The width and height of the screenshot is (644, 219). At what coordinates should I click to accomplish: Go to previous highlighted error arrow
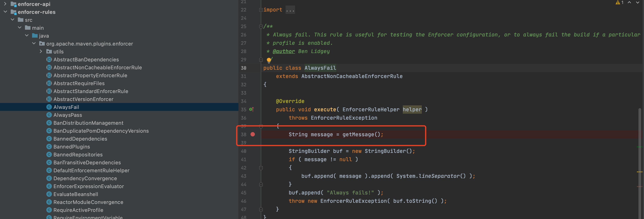tap(629, 3)
